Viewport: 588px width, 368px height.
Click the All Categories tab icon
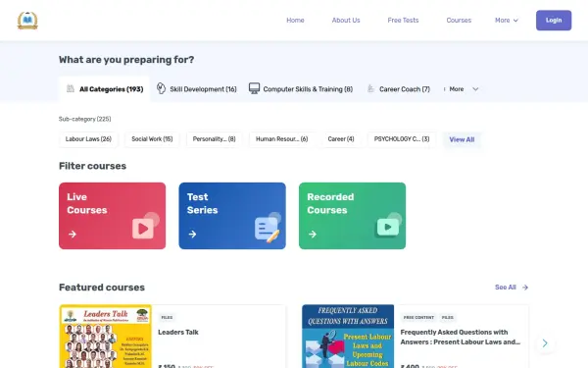point(71,88)
